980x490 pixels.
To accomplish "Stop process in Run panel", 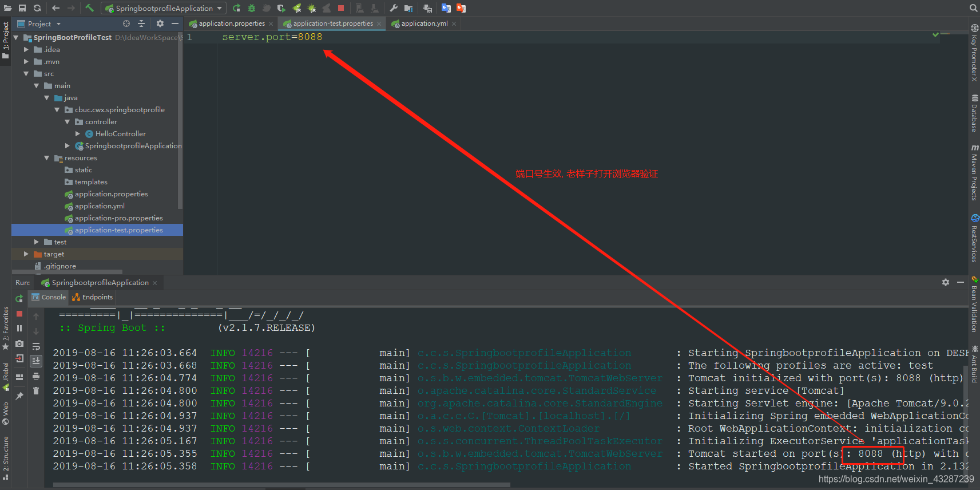I will 19,314.
